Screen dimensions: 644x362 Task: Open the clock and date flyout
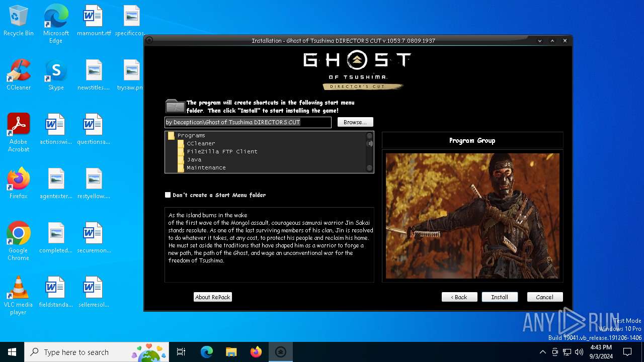(601, 352)
